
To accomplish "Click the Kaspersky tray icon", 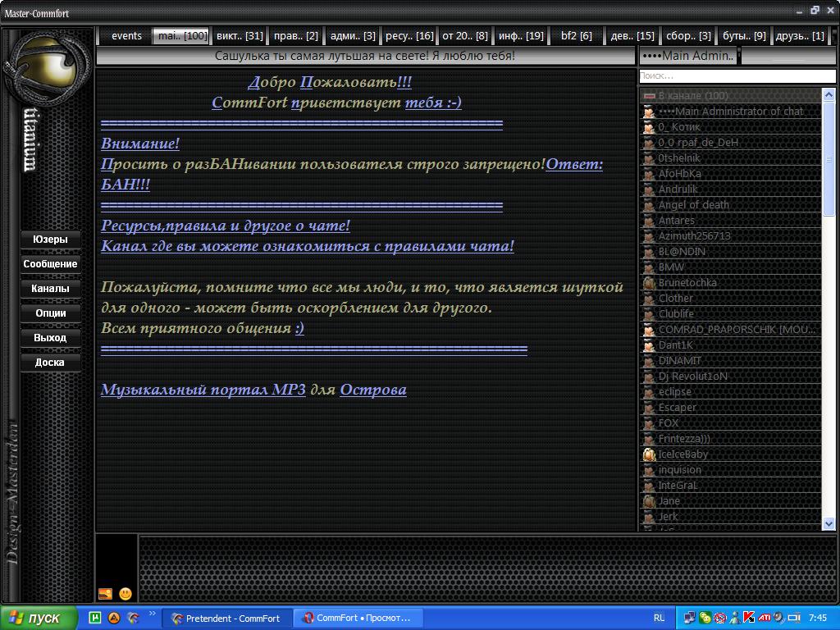I will point(748,618).
